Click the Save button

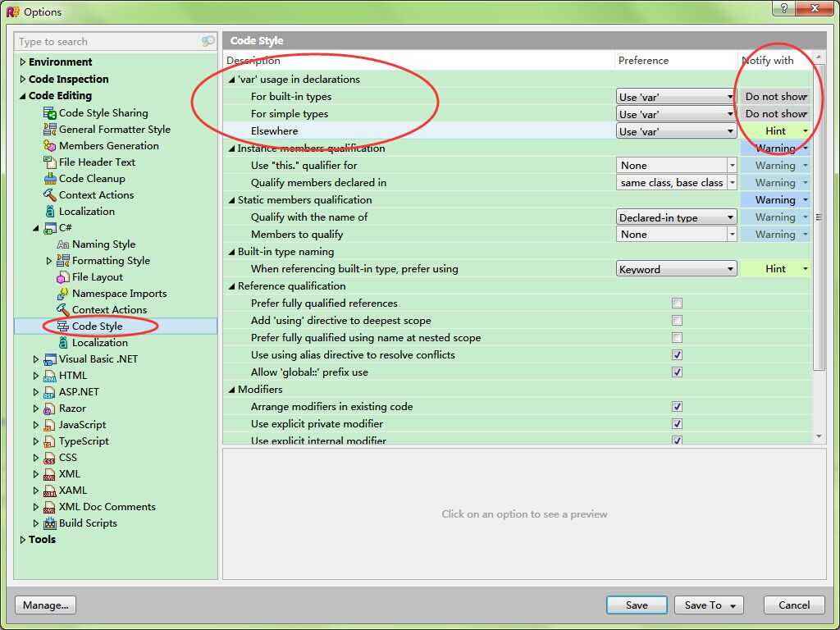pos(637,605)
